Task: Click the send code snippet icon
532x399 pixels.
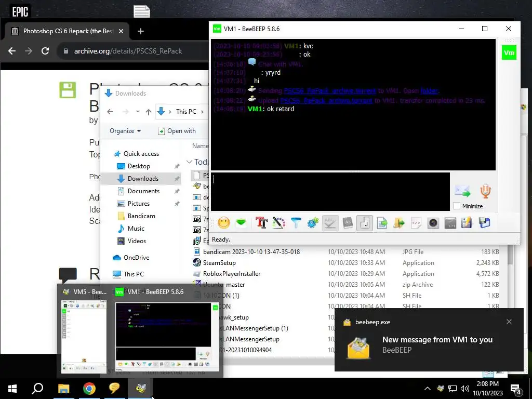Action: pyautogui.click(x=416, y=223)
